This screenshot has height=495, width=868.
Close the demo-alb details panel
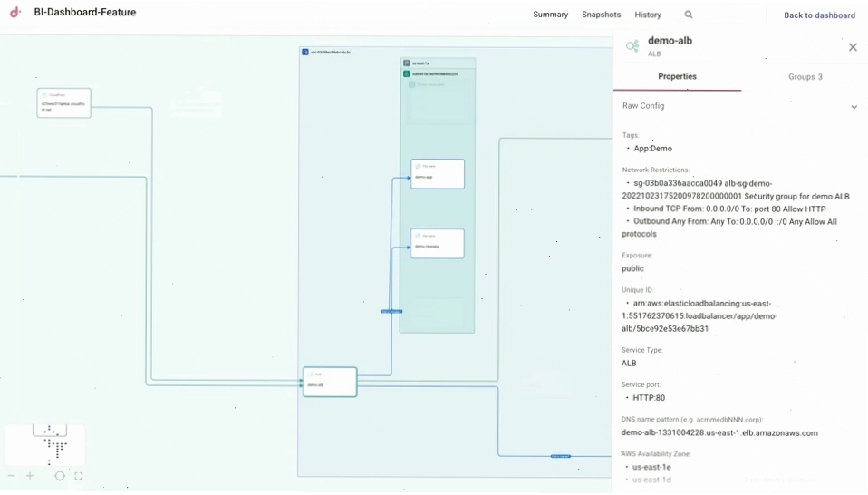click(853, 47)
